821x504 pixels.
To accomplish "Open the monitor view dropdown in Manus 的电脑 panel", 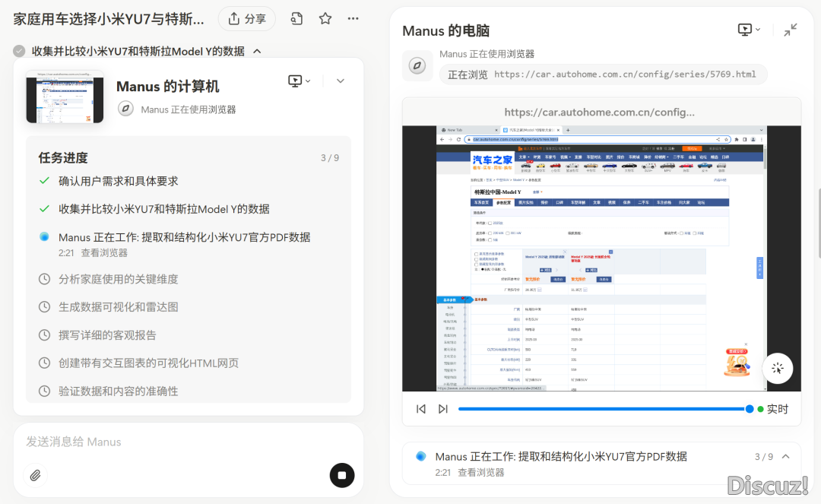I will tap(749, 30).
